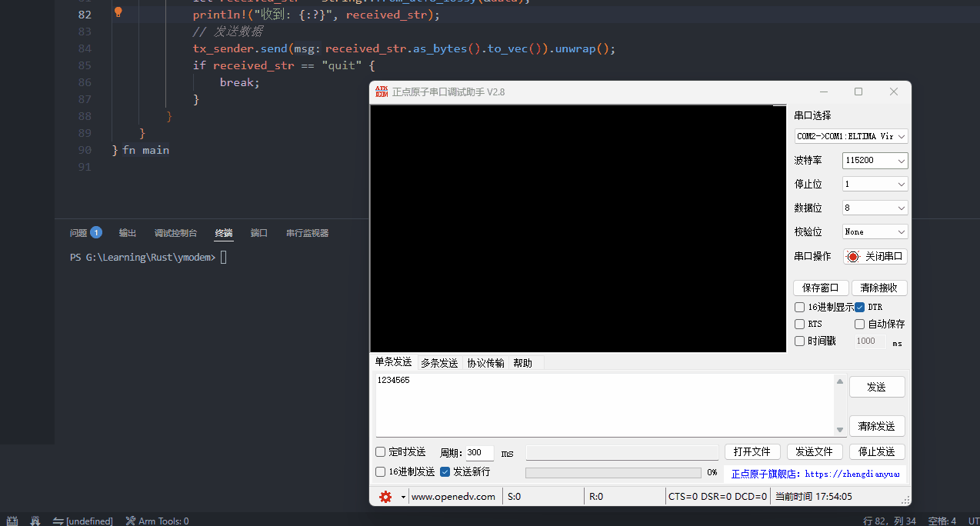Click the ATK logo in the title bar

click(x=382, y=92)
